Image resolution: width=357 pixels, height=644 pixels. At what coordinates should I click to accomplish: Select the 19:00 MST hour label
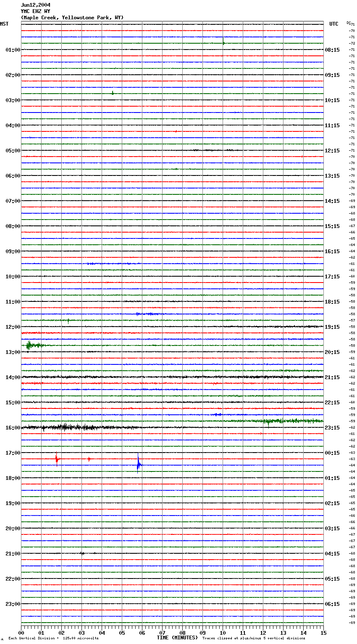click(x=13, y=503)
